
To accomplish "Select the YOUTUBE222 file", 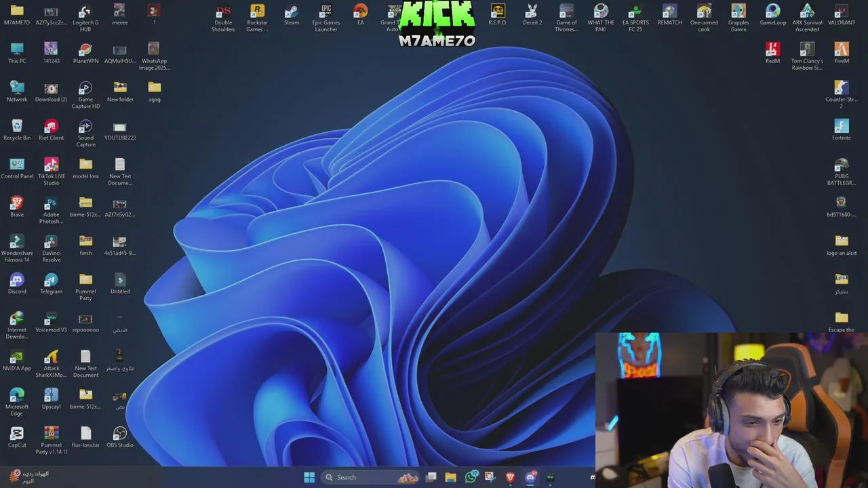I will coord(120,131).
